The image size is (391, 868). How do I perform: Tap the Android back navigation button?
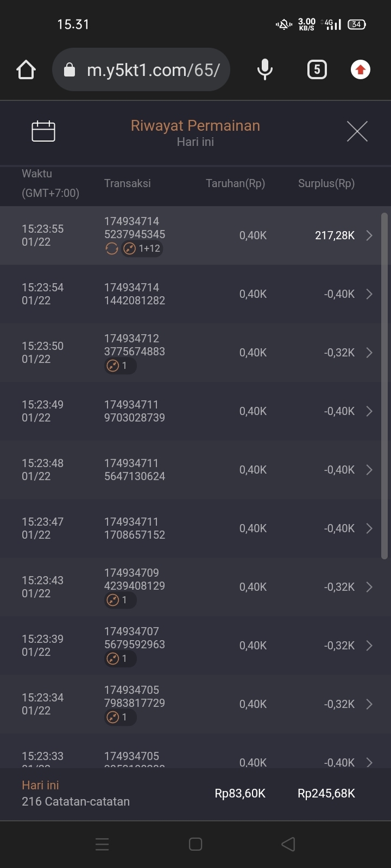point(288,844)
